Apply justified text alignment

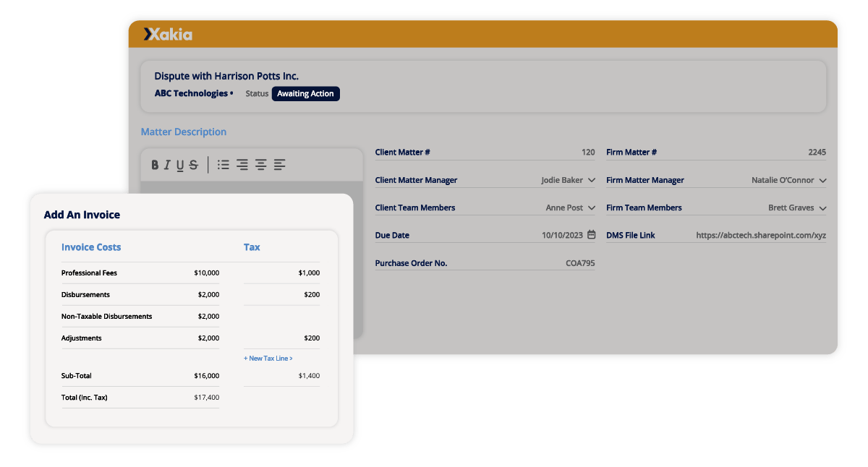click(279, 164)
